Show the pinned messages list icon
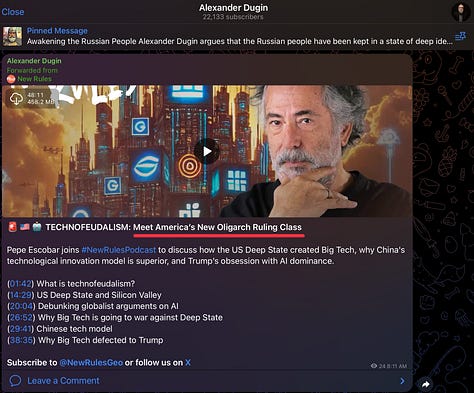Image resolution: width=474 pixels, height=393 pixels. coord(461,36)
